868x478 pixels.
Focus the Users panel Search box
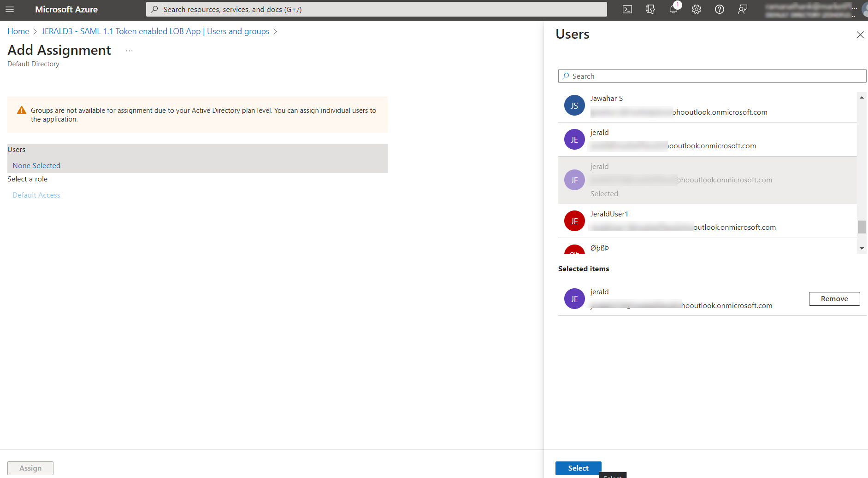[712, 76]
